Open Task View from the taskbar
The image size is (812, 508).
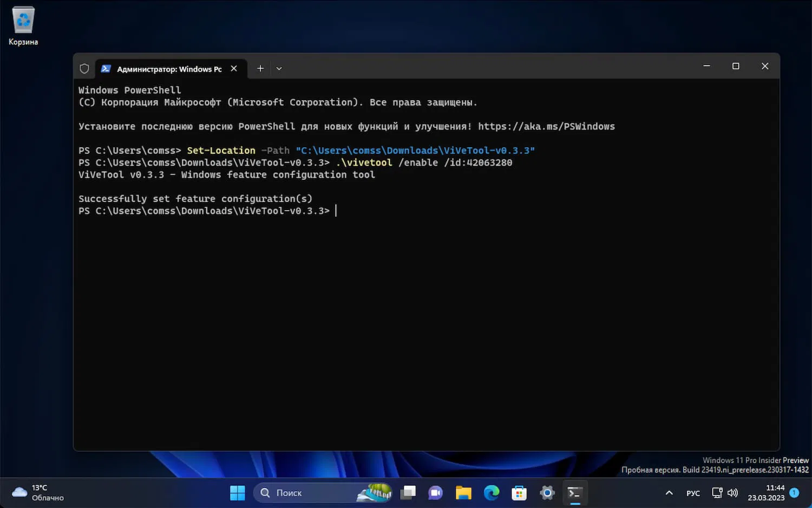408,493
